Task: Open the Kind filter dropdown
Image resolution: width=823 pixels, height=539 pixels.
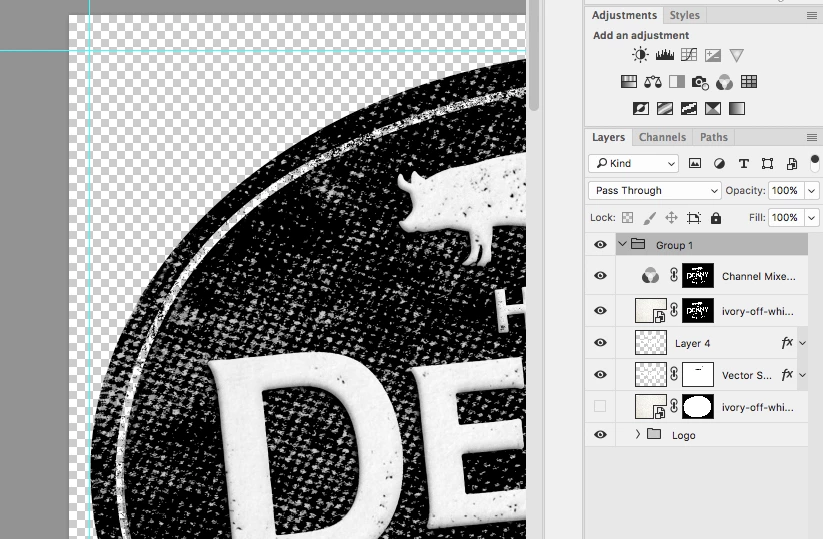Action: click(634, 163)
